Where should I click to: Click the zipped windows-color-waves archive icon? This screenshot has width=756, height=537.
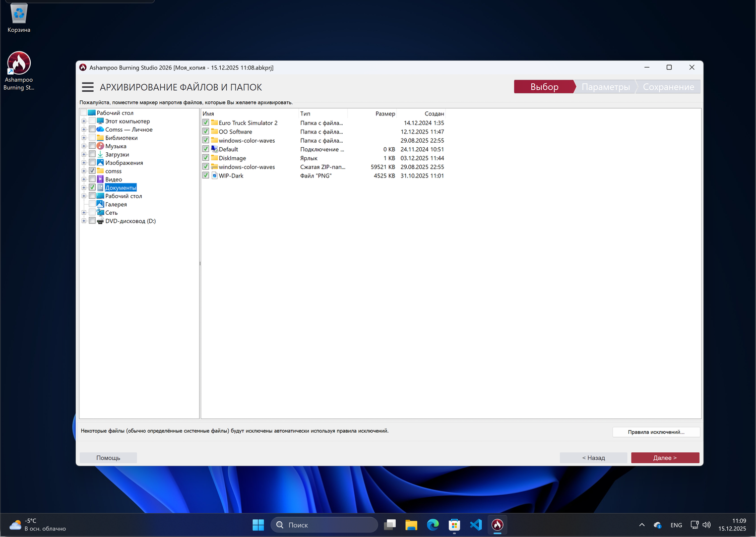click(214, 167)
